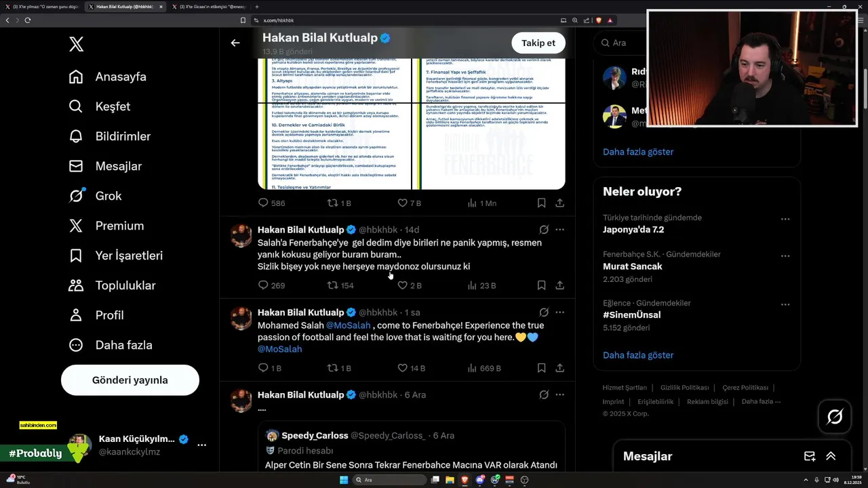Viewport: 868px width, 488px height.
Task: Open the quoted Speedy_Carloss post
Action: [412, 447]
